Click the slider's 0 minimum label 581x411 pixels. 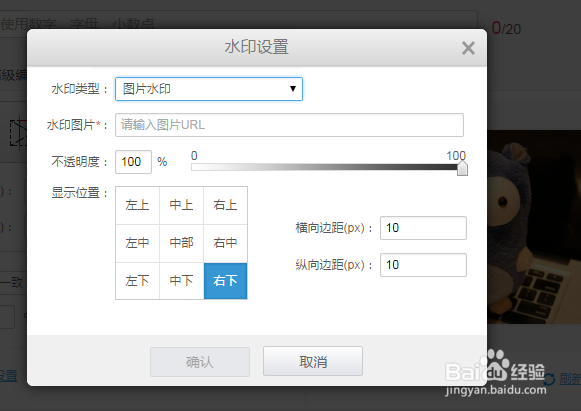pyautogui.click(x=194, y=156)
